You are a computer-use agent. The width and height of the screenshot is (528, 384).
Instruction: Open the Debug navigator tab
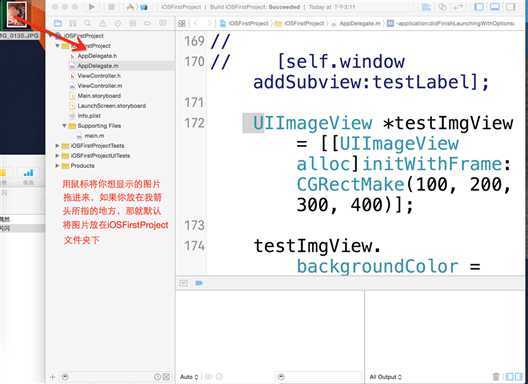coord(132,23)
